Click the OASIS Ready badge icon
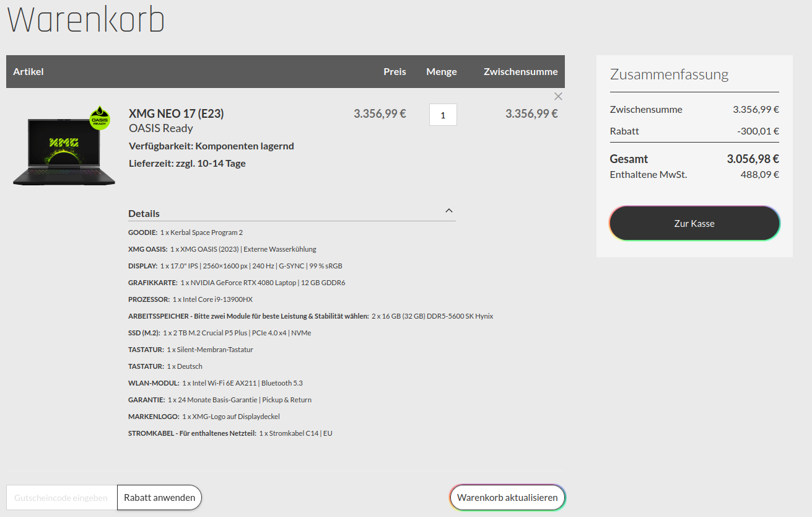This screenshot has width=812, height=517. pos(100,117)
